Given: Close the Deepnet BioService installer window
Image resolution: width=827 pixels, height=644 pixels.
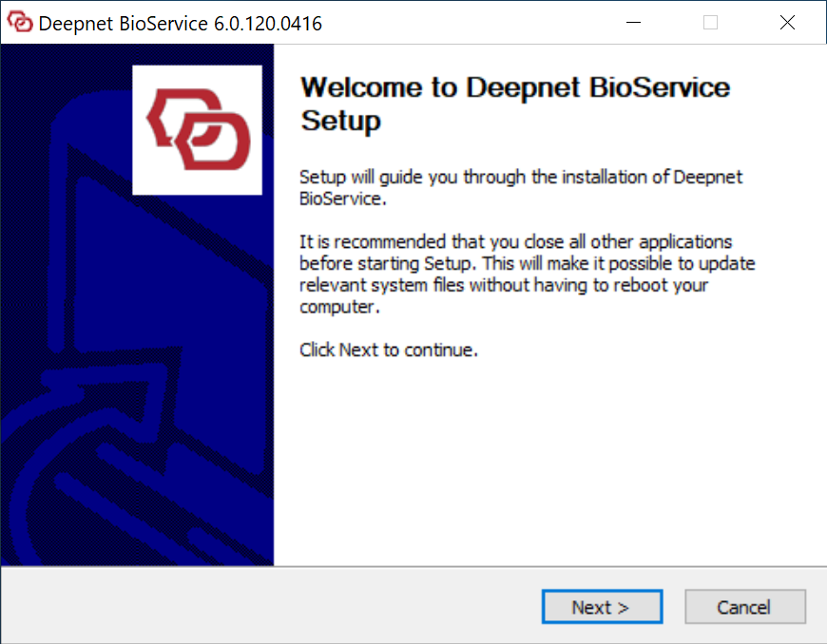Looking at the screenshot, I should click(787, 23).
